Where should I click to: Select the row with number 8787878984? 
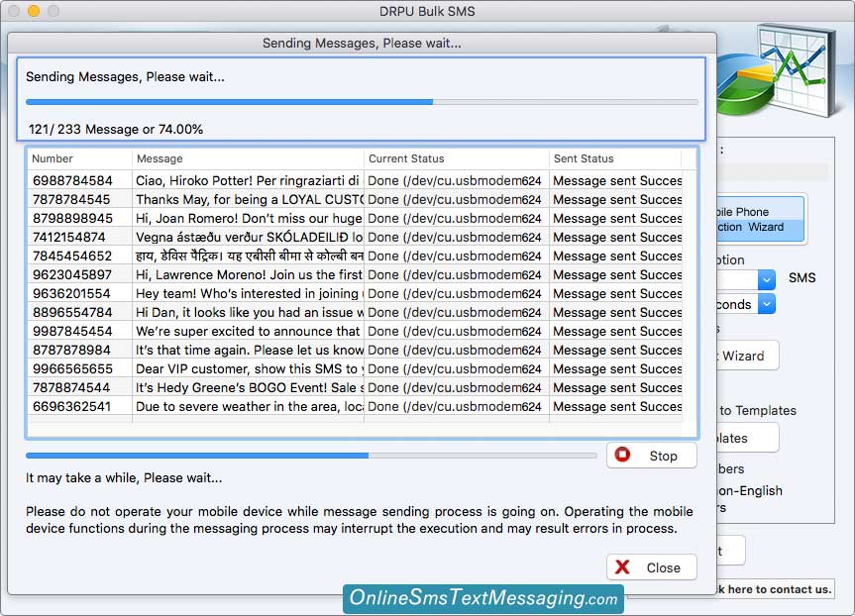click(355, 350)
